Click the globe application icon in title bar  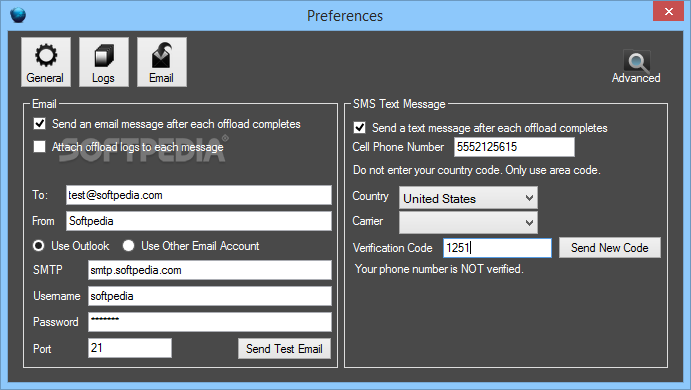18,15
